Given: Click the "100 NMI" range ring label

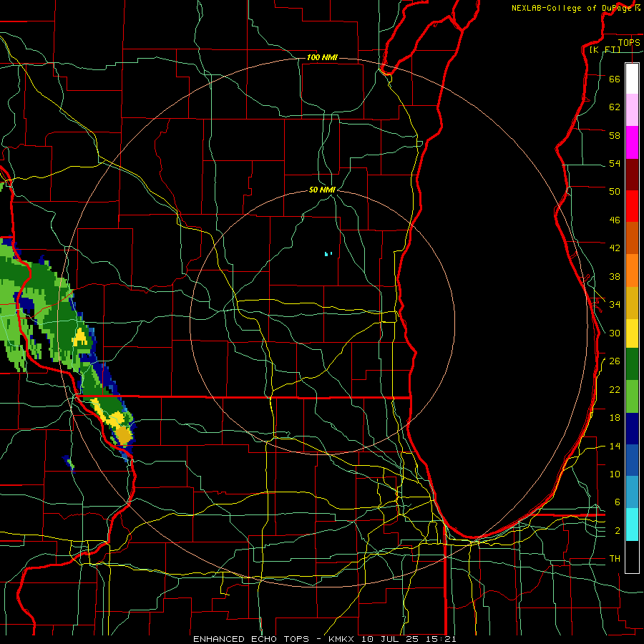Looking at the screenshot, I should coord(322,57).
